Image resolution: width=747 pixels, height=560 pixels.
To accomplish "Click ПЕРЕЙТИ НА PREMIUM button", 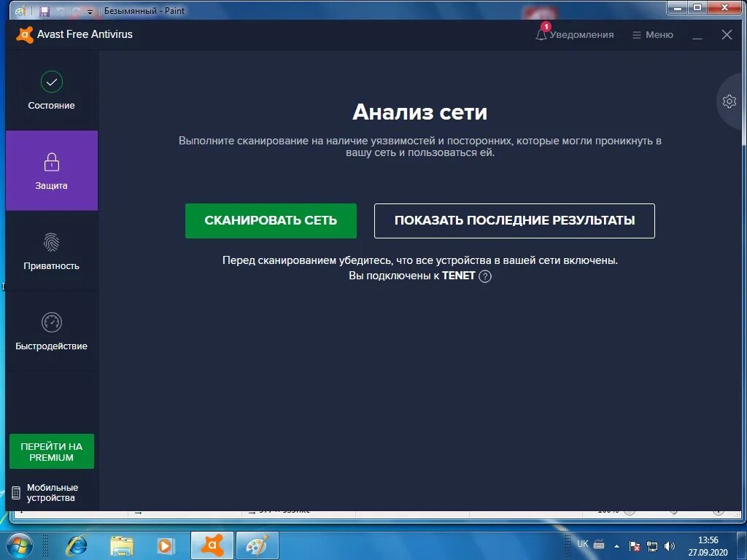I will pos(52,451).
